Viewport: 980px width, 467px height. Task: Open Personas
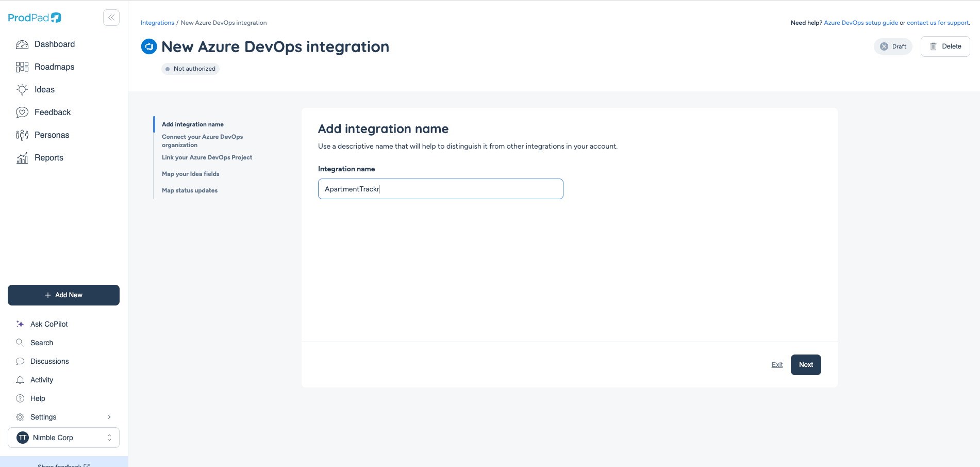click(x=52, y=135)
